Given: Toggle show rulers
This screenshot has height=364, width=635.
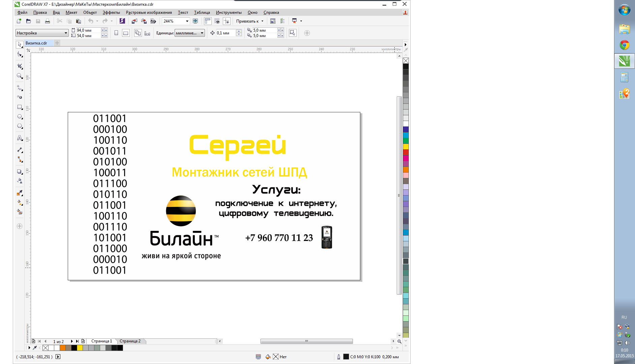Looking at the screenshot, I should [x=208, y=21].
